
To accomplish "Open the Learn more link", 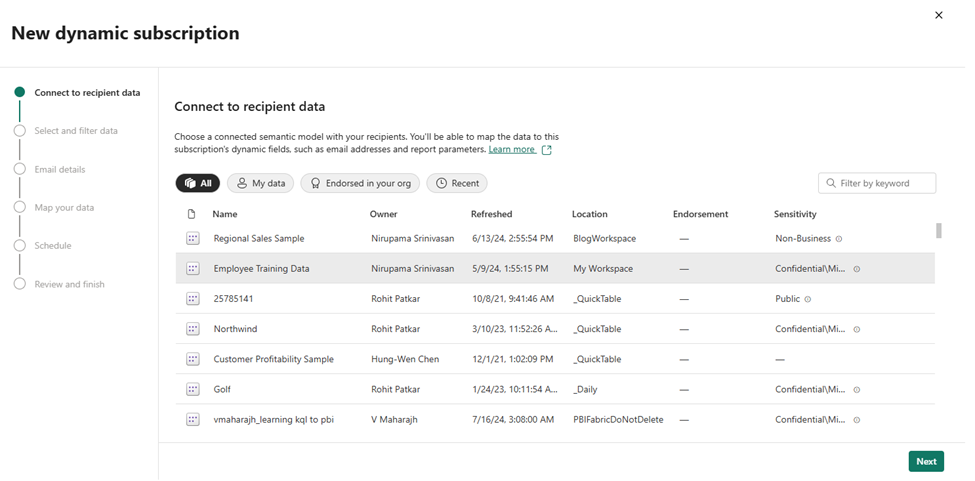I will click(x=512, y=150).
